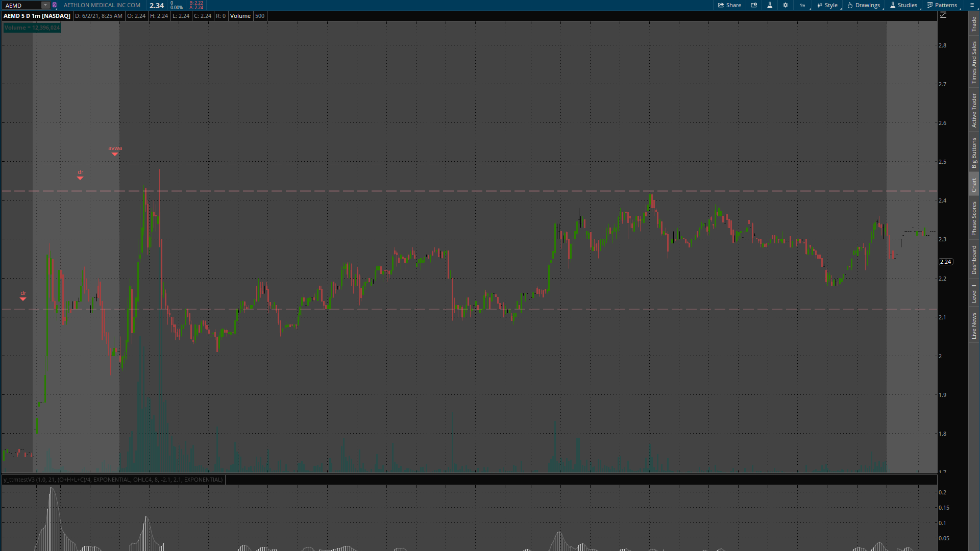980x551 pixels.
Task: Click the y_ttmtestV3 lower study label
Action: point(113,480)
